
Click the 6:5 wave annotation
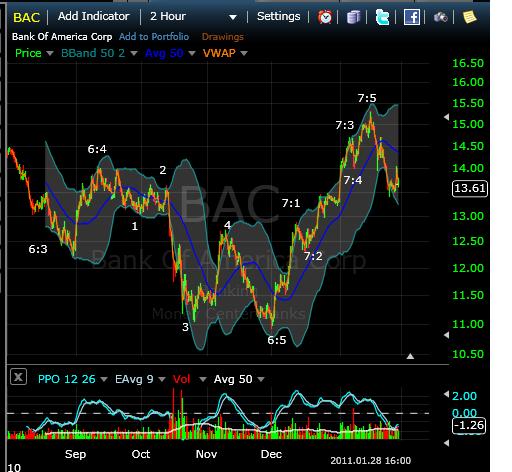(x=277, y=340)
